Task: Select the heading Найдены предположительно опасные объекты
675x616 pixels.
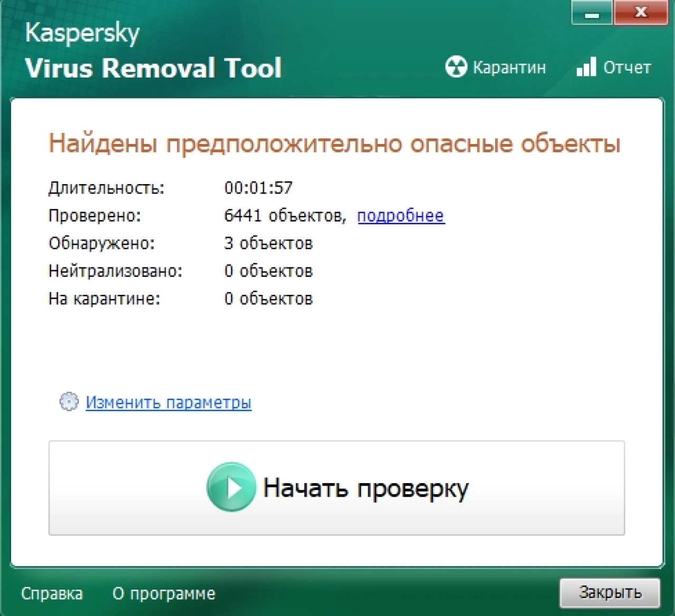Action: (x=334, y=143)
